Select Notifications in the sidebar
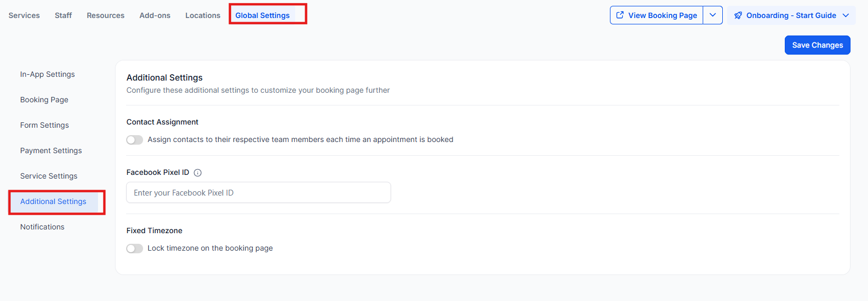The width and height of the screenshot is (868, 301). click(42, 227)
